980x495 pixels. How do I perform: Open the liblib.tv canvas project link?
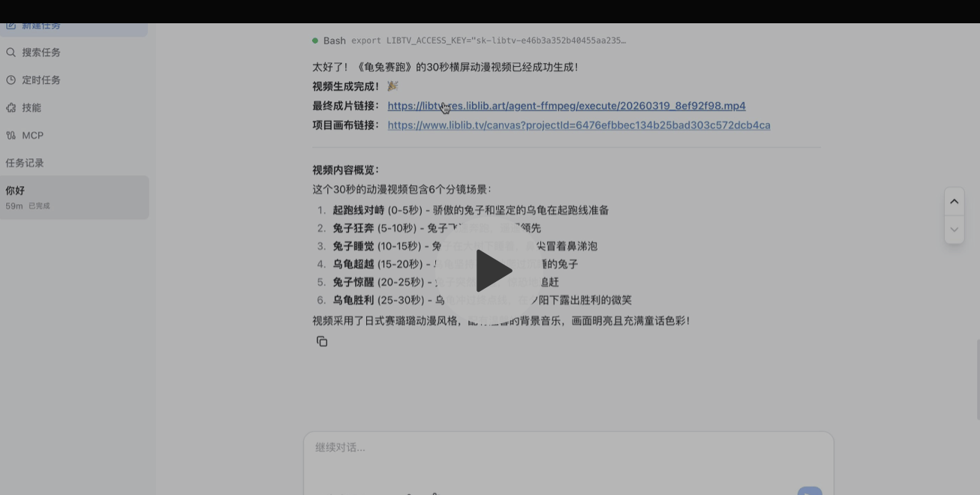579,125
